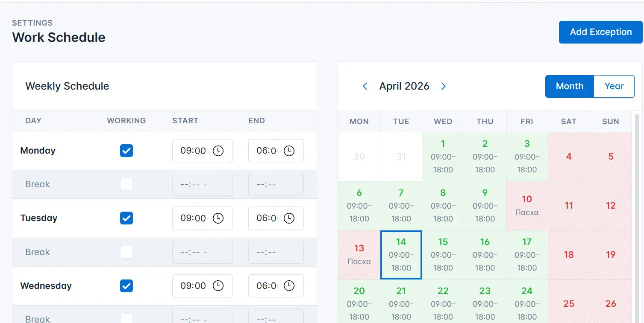Viewport: 644px width, 323px height.
Task: Uncheck the Monday working checkbox
Action: pos(126,151)
